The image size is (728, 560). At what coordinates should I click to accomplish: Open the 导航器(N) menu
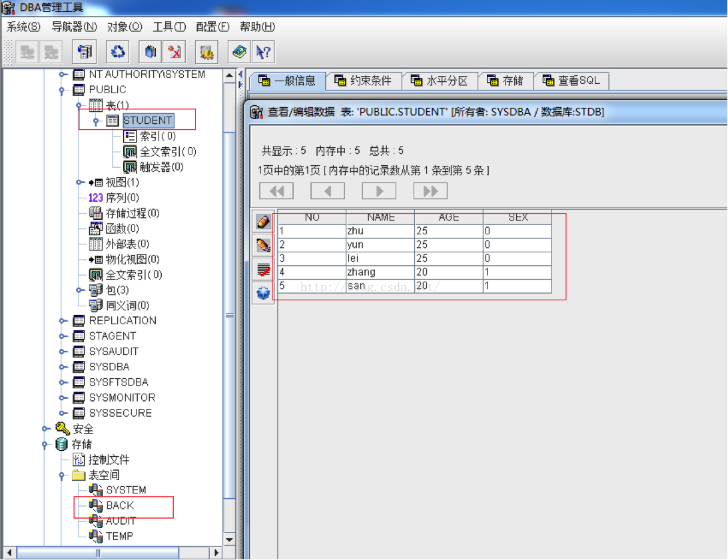pos(75,27)
